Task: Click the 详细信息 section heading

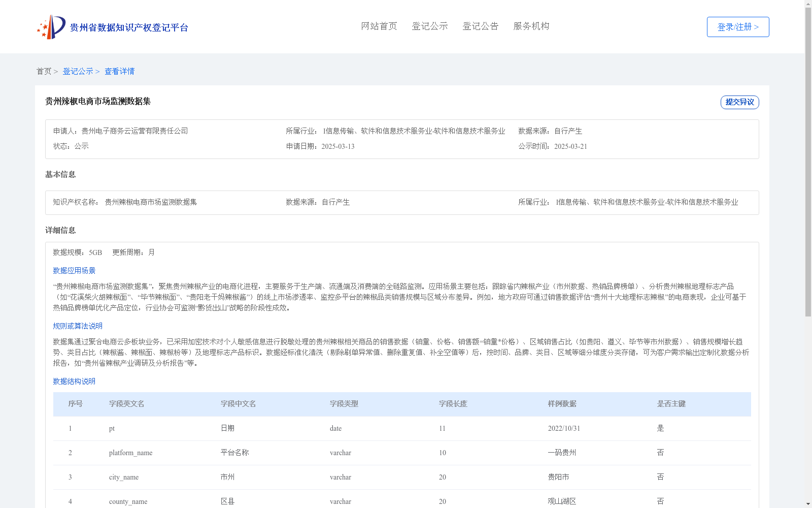Action: [x=60, y=231]
